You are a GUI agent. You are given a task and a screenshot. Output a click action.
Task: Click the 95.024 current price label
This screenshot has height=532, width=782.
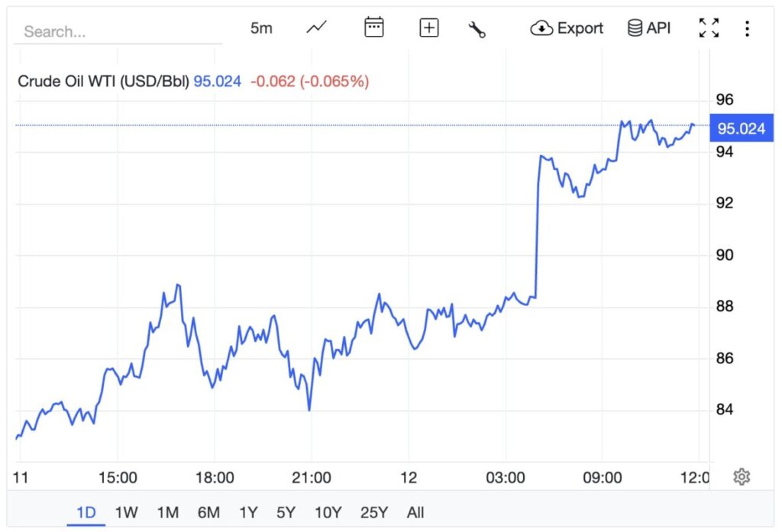tap(742, 128)
